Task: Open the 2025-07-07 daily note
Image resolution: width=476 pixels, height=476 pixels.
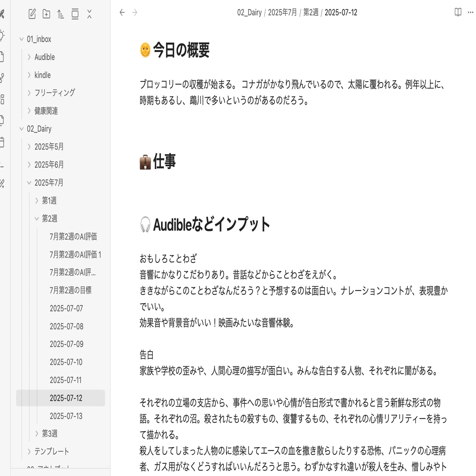Action: (66, 308)
